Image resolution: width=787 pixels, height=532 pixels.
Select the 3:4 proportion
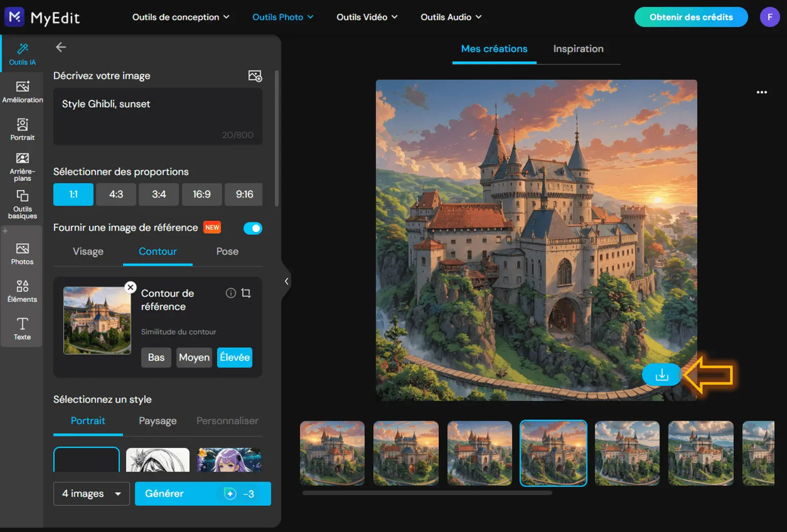pyautogui.click(x=159, y=194)
